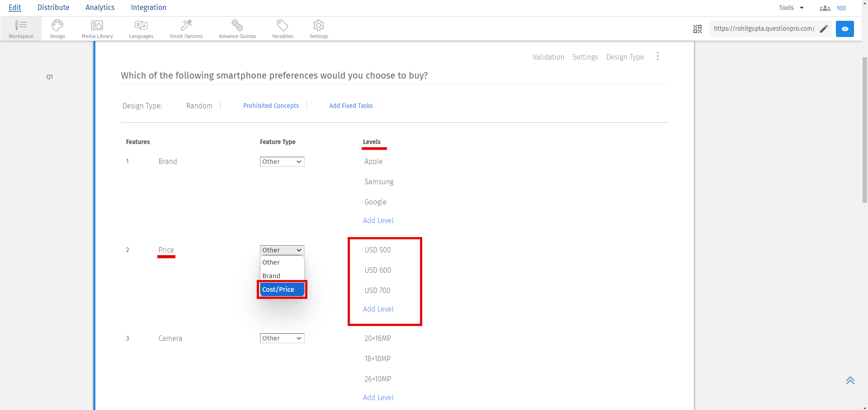The image size is (868, 410).
Task: Click Add Level under Price levels
Action: (x=378, y=309)
